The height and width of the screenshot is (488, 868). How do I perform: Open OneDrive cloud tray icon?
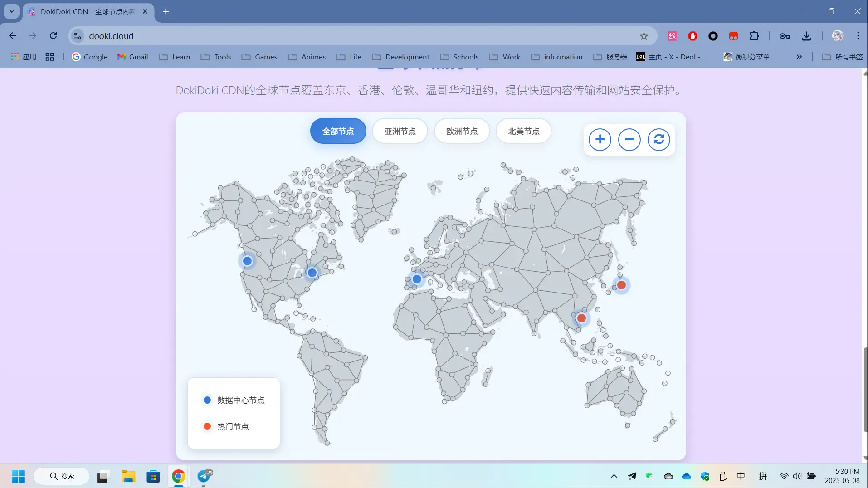point(687,476)
